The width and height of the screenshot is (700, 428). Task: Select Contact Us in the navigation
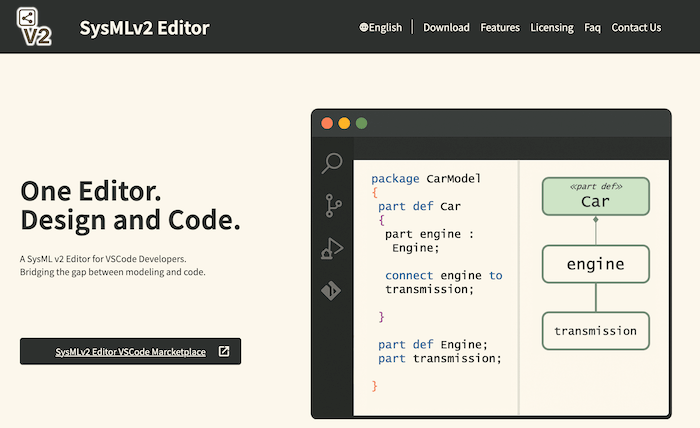click(x=636, y=28)
